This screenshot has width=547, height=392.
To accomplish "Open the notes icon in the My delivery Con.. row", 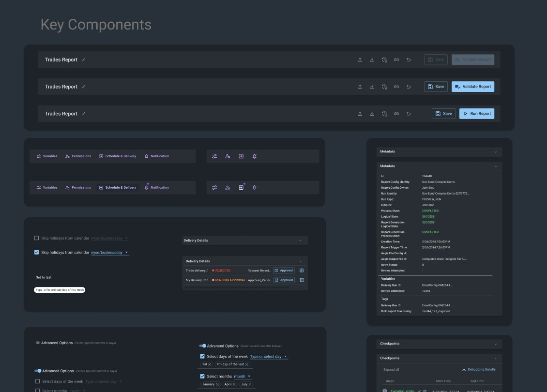I will (x=302, y=280).
